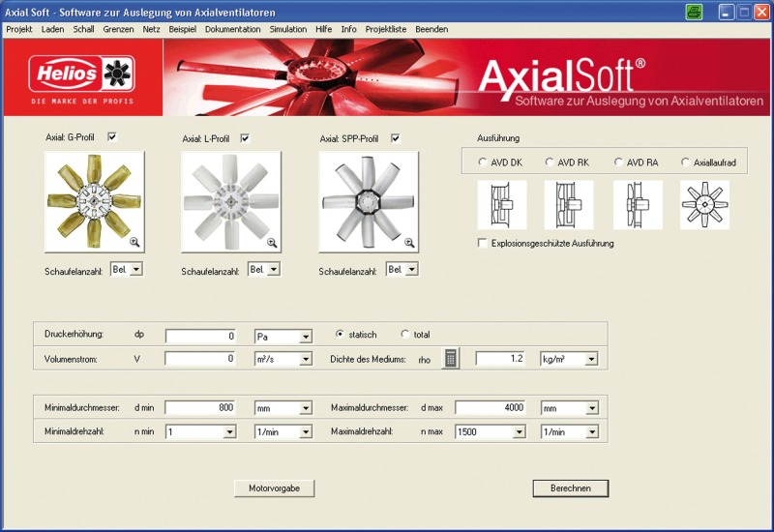Click Beenden to exit the program
774x532 pixels.
[x=432, y=29]
